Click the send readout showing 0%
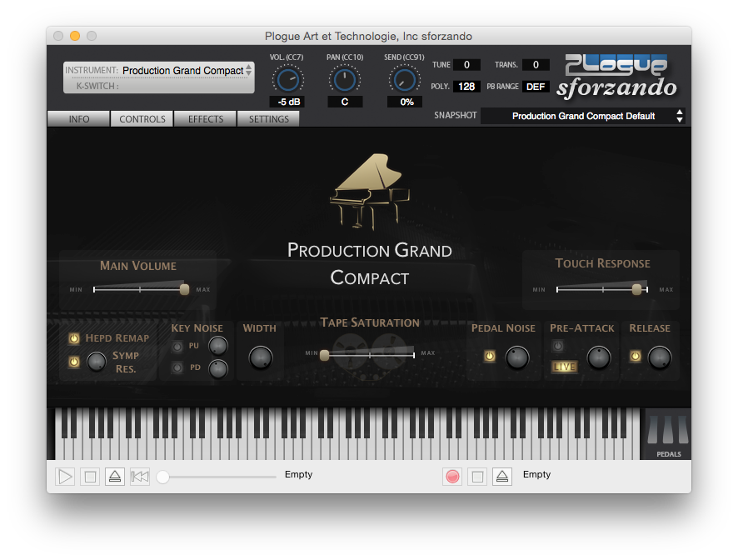 [x=404, y=102]
